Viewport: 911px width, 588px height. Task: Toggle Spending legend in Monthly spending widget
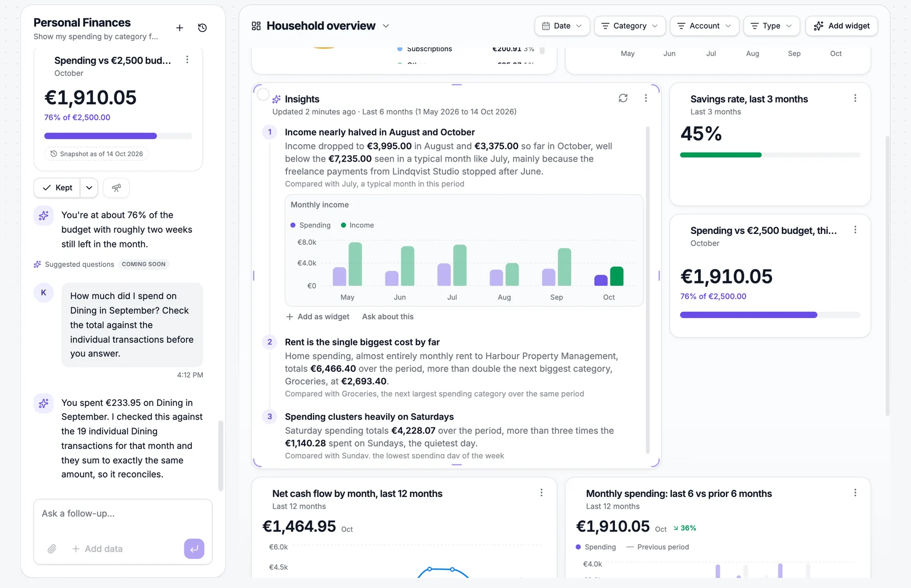(x=596, y=547)
